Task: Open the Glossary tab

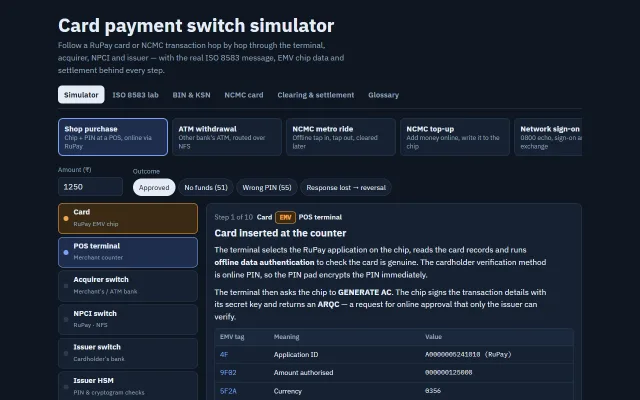Action: 383,95
